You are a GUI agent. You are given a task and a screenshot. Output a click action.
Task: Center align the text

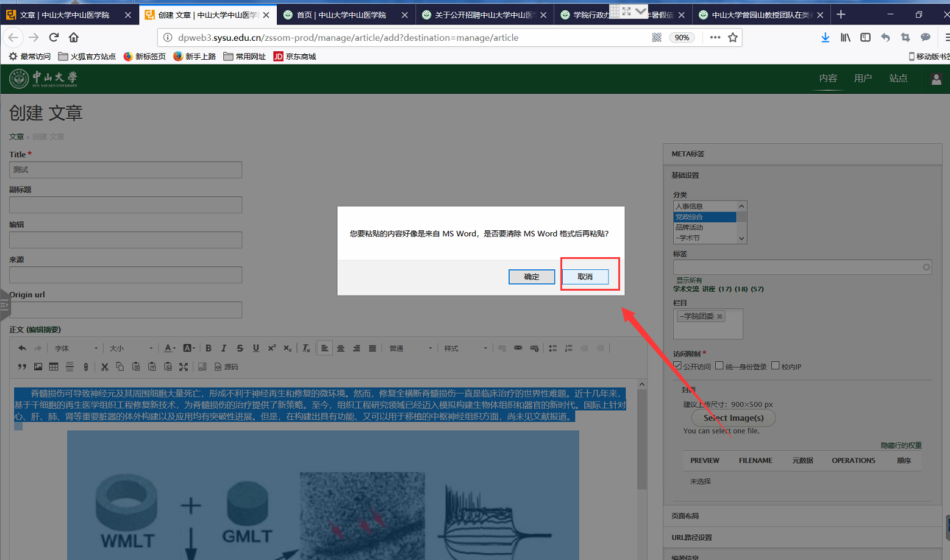point(341,348)
